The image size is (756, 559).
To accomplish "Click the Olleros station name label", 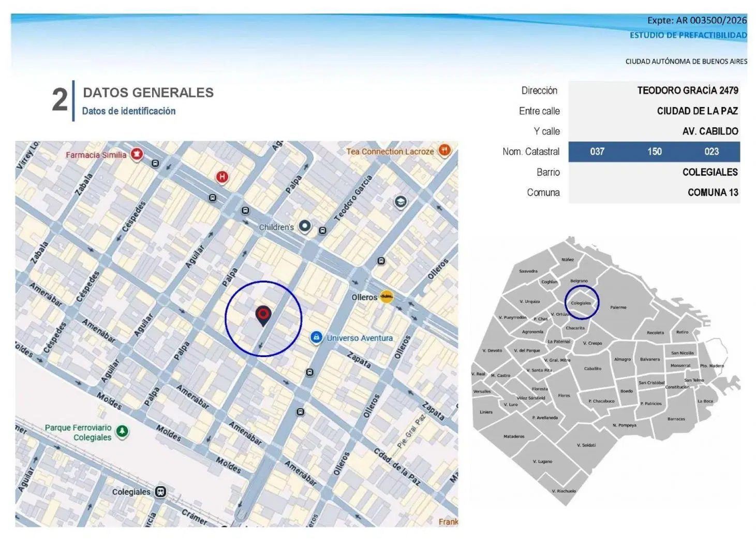I will pyautogui.click(x=364, y=297).
